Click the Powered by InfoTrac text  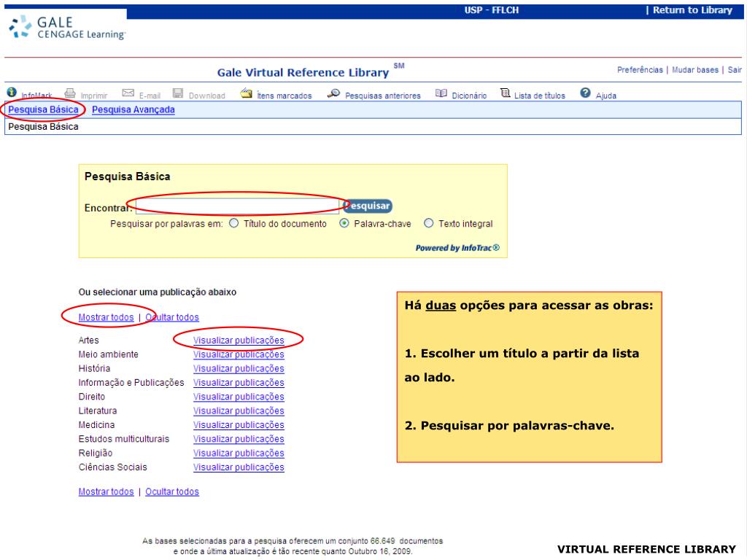click(457, 248)
